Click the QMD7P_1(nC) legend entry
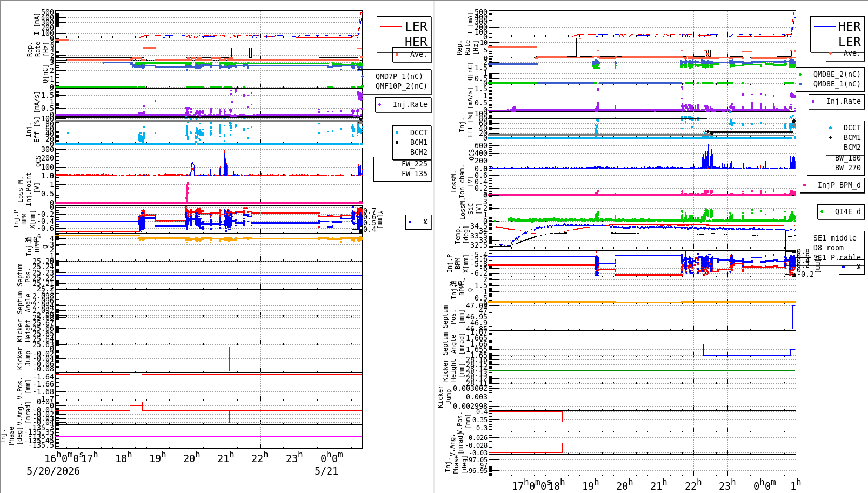The image size is (868, 493). coord(399,76)
